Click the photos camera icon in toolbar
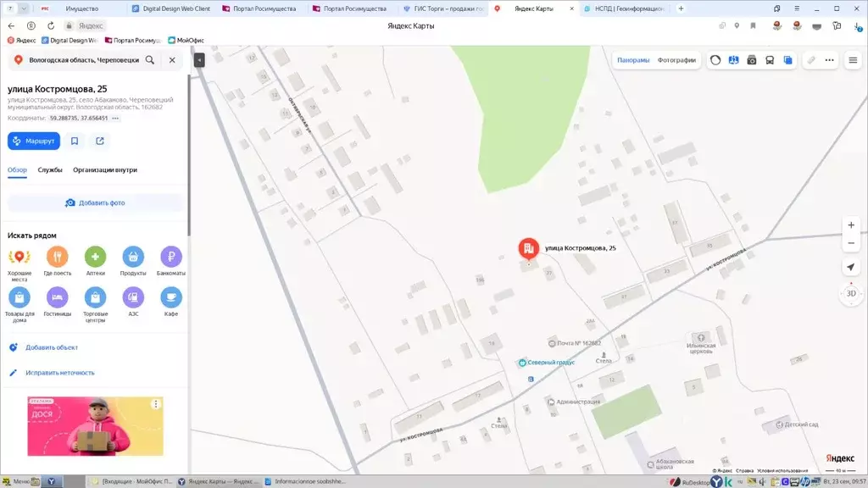The height and width of the screenshot is (488, 868). tap(753, 60)
